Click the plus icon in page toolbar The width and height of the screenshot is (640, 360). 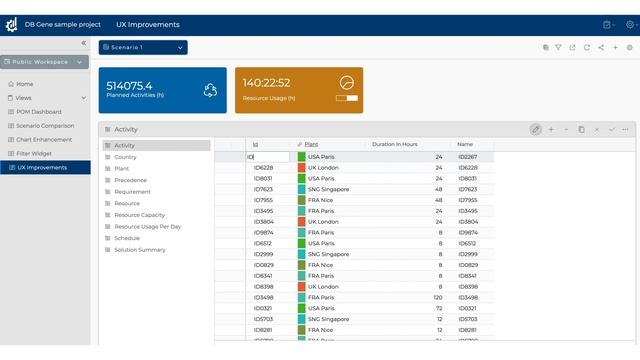(615, 47)
